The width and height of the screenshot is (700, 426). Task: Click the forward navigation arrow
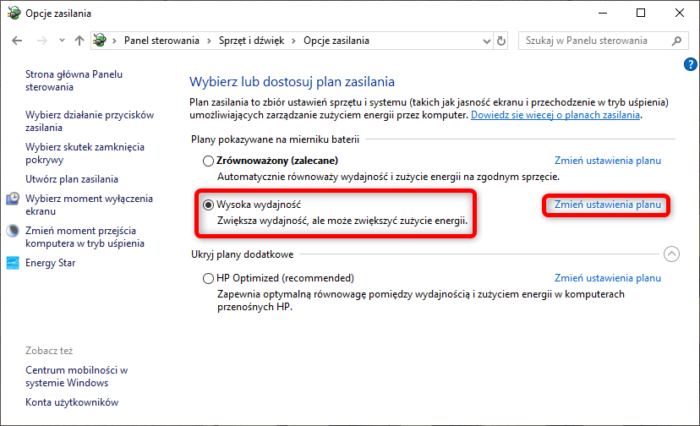(42, 41)
